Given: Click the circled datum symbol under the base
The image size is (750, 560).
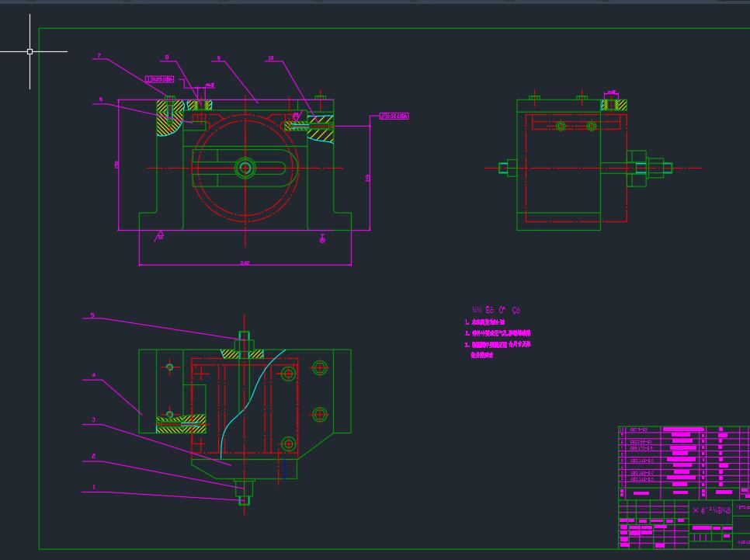Looking at the screenshot, I should (322, 239).
